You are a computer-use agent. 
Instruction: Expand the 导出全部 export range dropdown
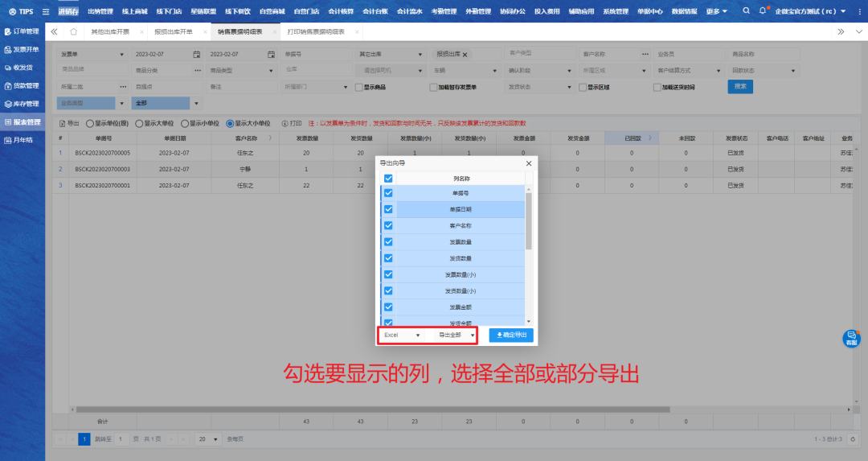pos(456,335)
